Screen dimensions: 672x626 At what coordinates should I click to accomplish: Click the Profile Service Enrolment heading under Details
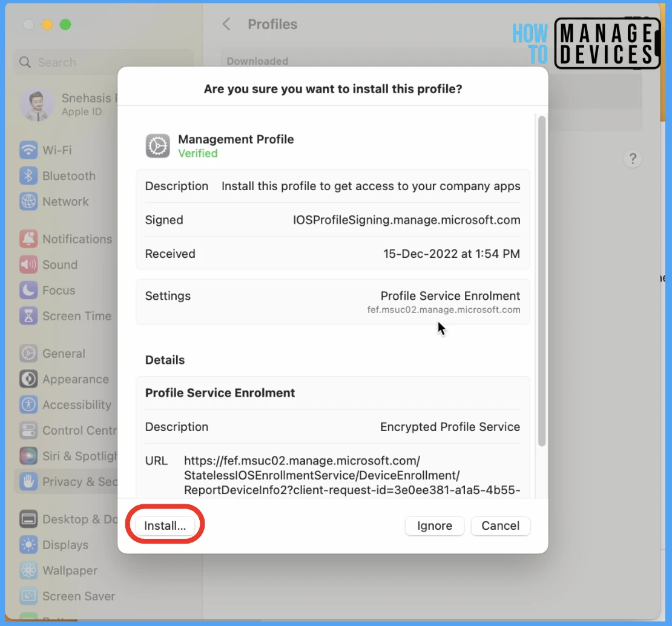point(220,393)
